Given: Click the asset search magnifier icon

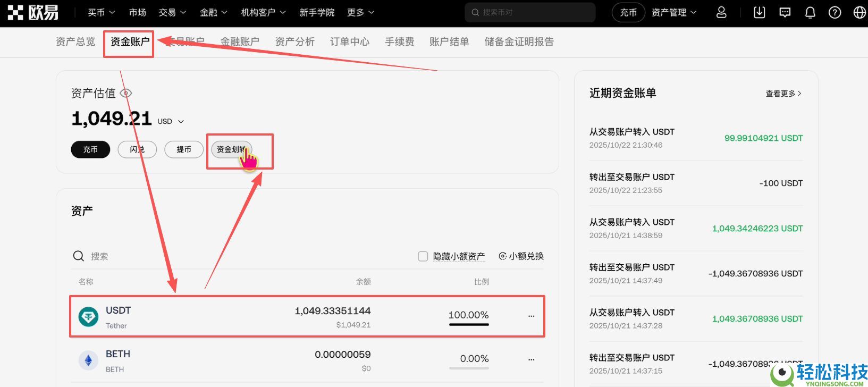Looking at the screenshot, I should click(79, 256).
